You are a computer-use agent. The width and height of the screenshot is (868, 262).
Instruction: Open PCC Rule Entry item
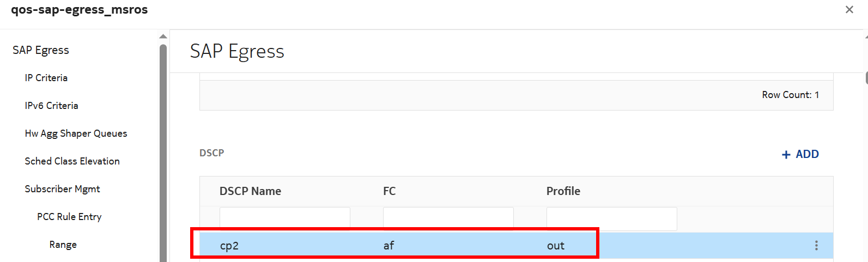click(69, 217)
